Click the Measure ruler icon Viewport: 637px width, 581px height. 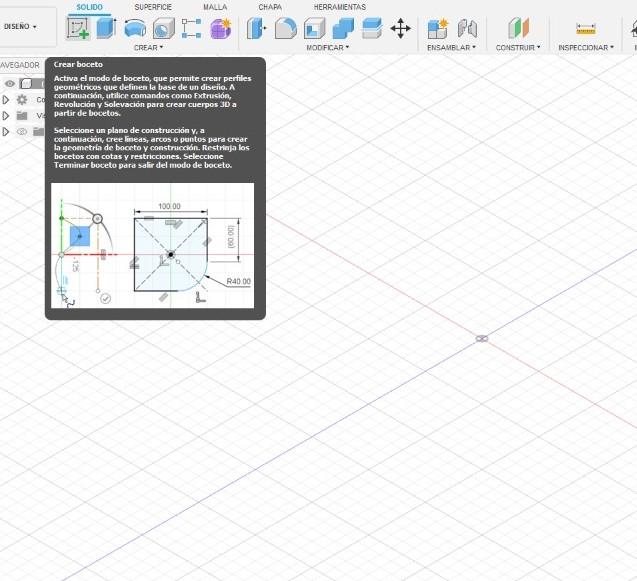coord(586,29)
